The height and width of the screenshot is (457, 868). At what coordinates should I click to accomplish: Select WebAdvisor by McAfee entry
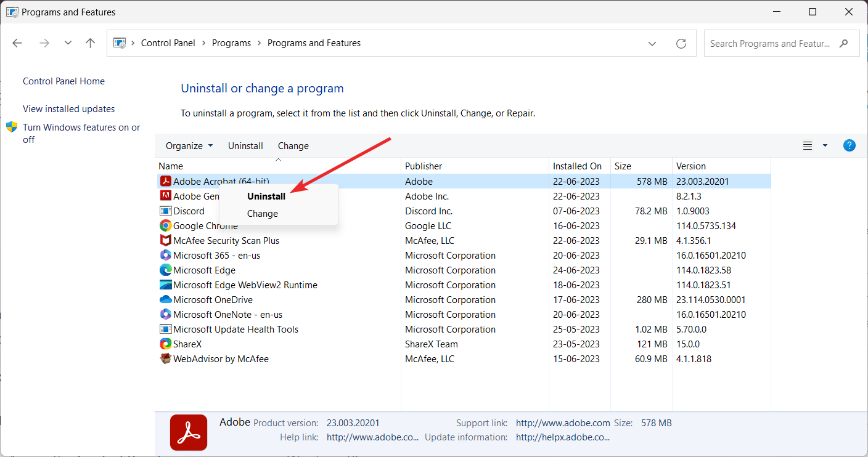[x=221, y=359]
